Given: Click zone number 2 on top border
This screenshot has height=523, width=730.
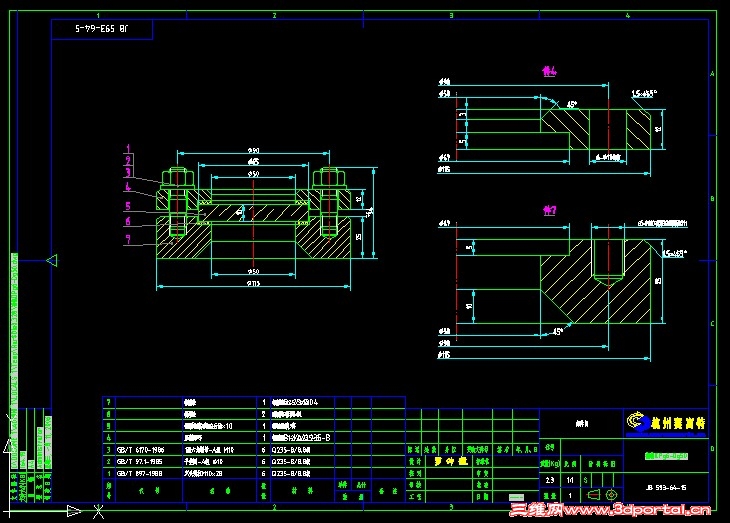Looking at the screenshot, I should pos(274,15).
